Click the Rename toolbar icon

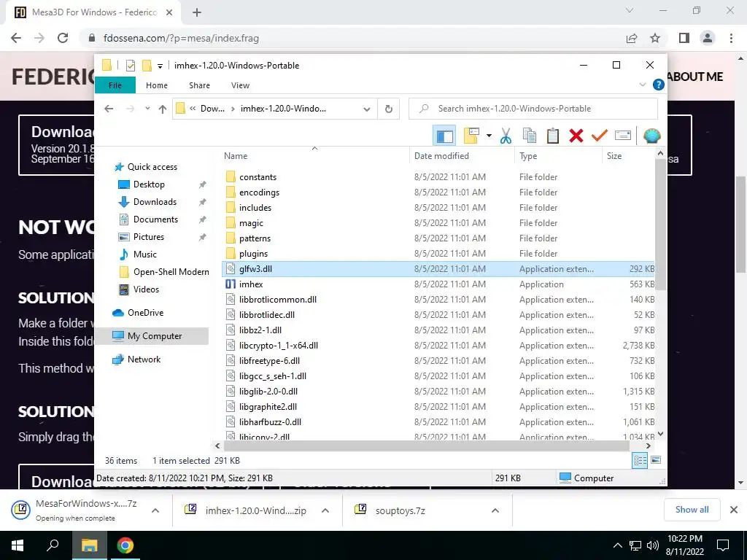[623, 136]
